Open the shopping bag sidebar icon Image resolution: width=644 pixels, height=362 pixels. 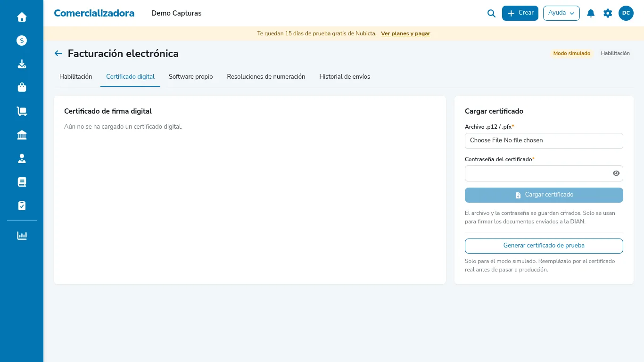click(22, 88)
